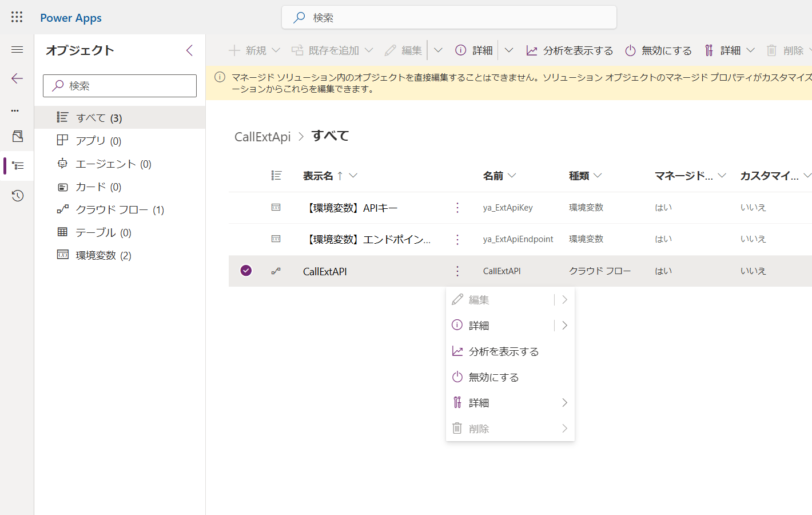Click the environment variable icon for エンドポイン row
Image resolution: width=812 pixels, height=515 pixels.
tap(276, 239)
